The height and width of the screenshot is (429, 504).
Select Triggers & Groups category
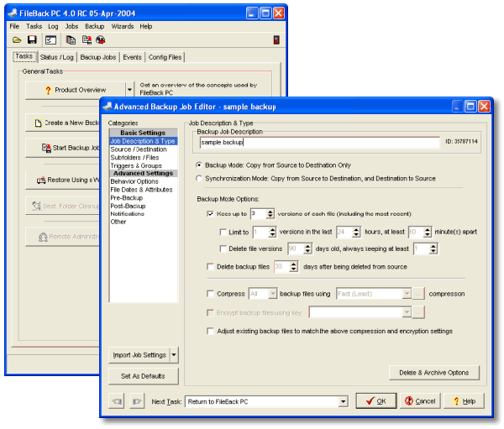[144, 166]
